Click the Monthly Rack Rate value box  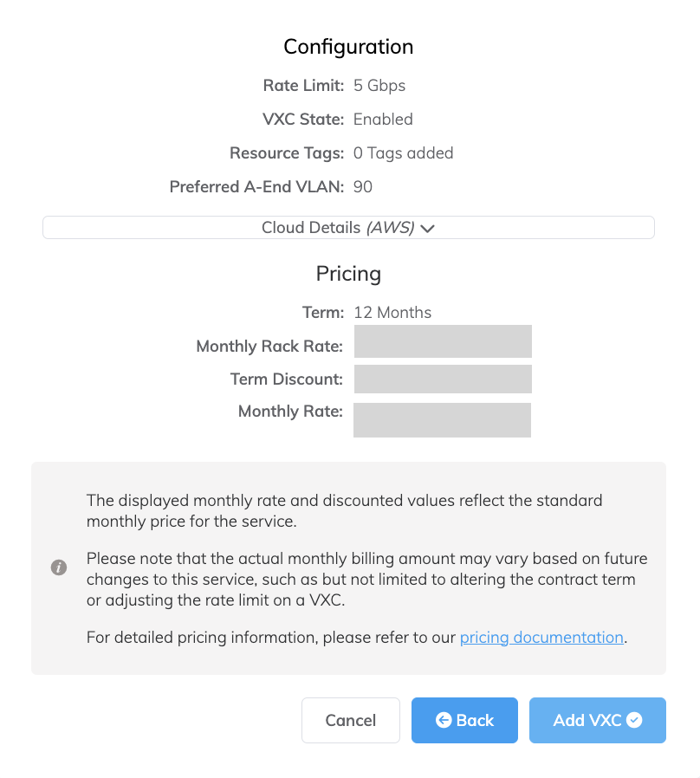click(x=443, y=342)
